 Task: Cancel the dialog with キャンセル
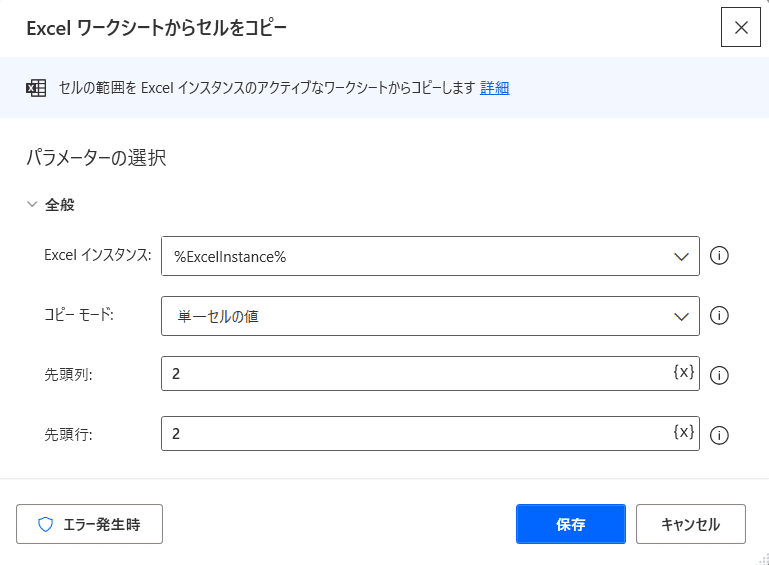pos(691,524)
